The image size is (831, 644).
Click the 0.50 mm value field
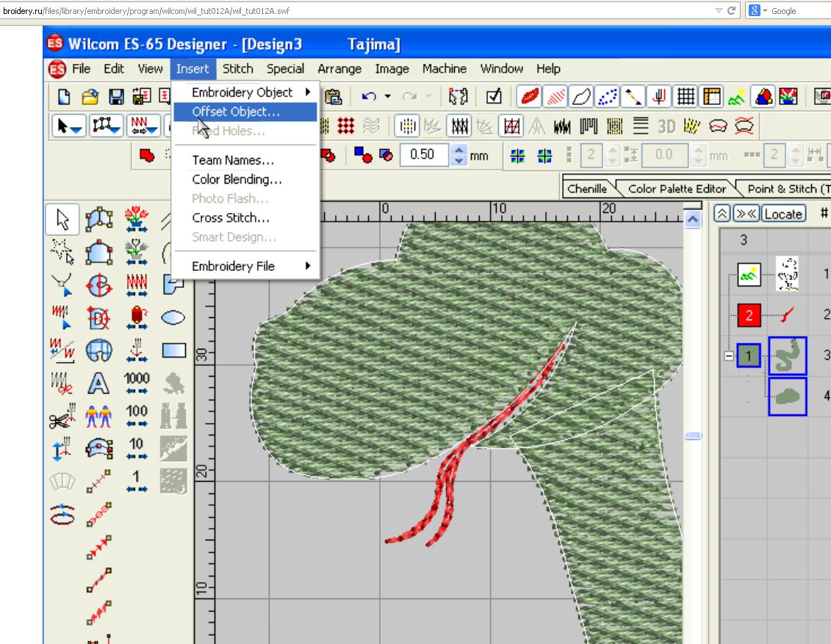[x=422, y=155]
